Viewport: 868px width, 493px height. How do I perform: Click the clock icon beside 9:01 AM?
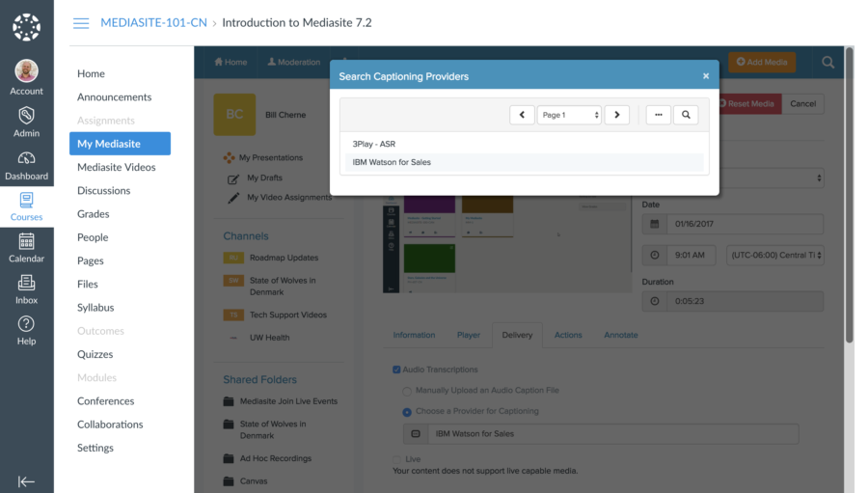(x=654, y=255)
